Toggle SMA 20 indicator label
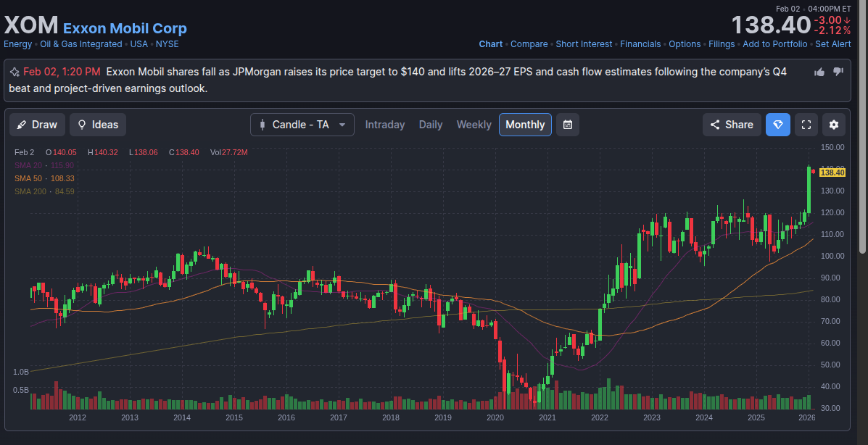 click(44, 165)
